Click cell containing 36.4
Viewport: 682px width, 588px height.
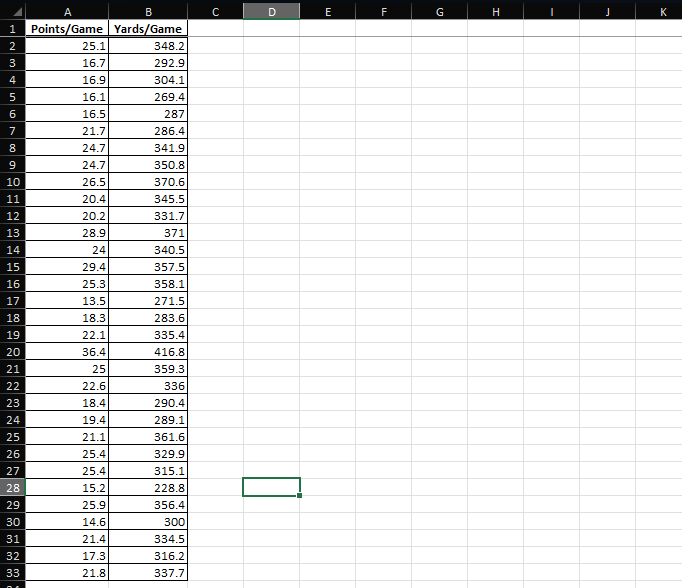(x=67, y=352)
